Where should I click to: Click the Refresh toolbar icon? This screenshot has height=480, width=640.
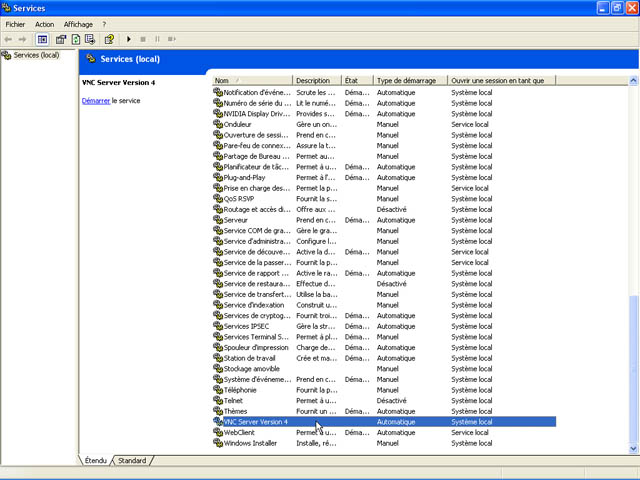76,39
